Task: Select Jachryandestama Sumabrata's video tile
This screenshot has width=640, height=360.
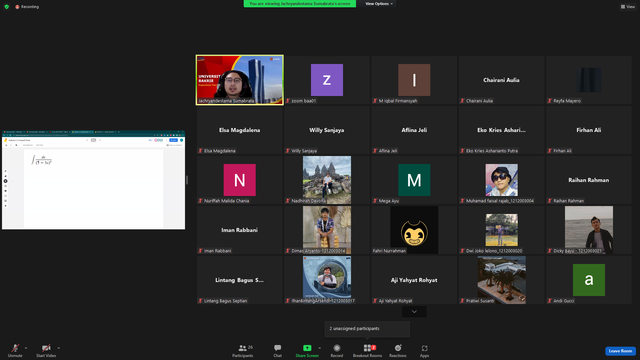Action: click(240, 80)
